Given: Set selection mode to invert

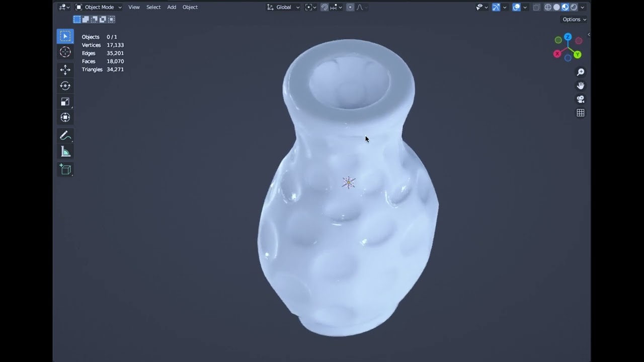Looking at the screenshot, I should point(103,19).
